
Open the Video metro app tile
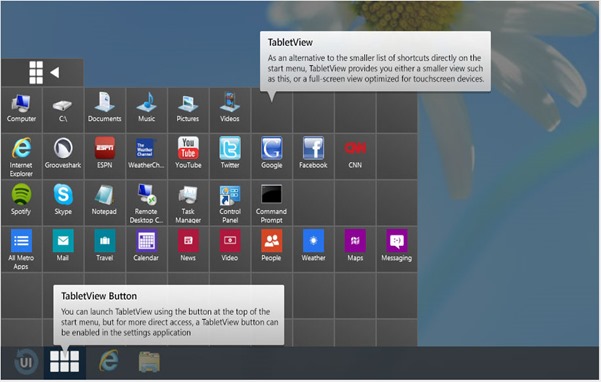click(230, 249)
